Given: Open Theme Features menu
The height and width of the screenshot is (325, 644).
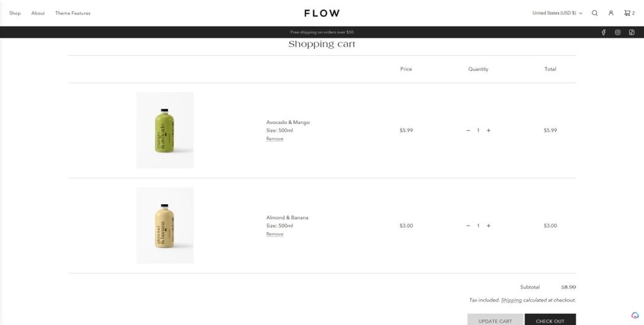Looking at the screenshot, I should point(73,13).
